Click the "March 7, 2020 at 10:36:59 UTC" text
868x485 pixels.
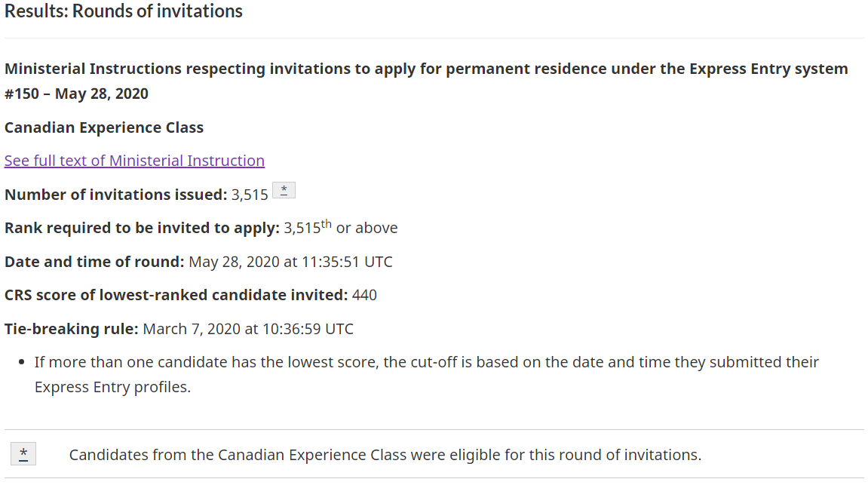click(248, 329)
